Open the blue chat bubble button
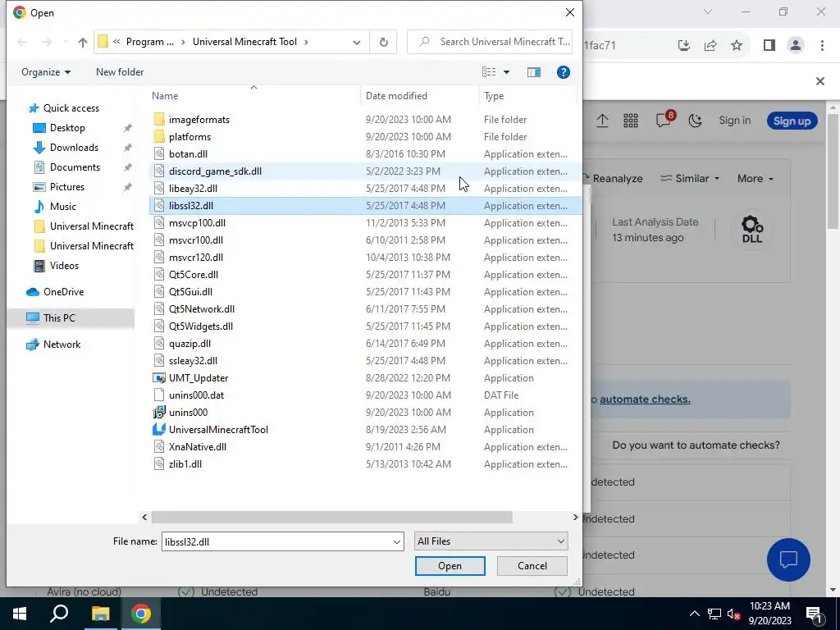Screen dimensions: 840x630 point(788,559)
